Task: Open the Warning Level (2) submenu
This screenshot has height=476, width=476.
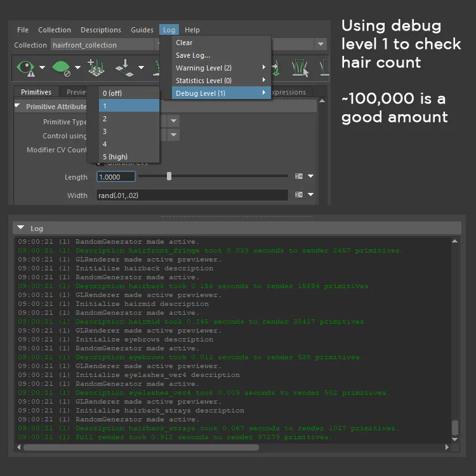Action: click(221, 68)
